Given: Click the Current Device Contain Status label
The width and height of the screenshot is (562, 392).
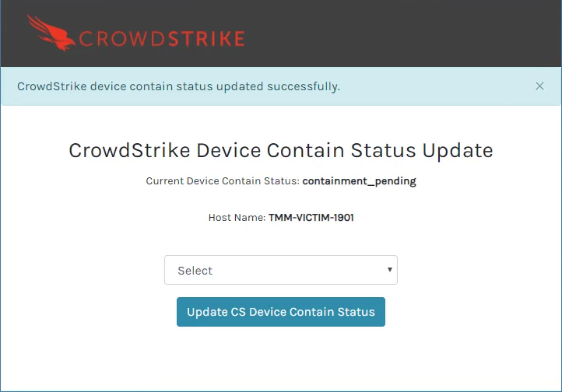Looking at the screenshot, I should click(x=223, y=181).
